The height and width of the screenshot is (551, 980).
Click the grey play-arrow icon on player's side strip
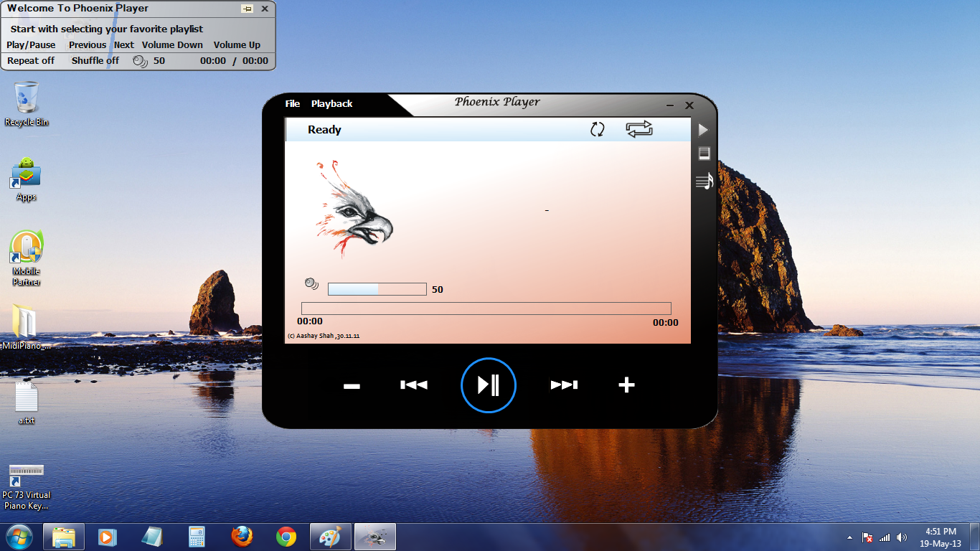(x=703, y=130)
